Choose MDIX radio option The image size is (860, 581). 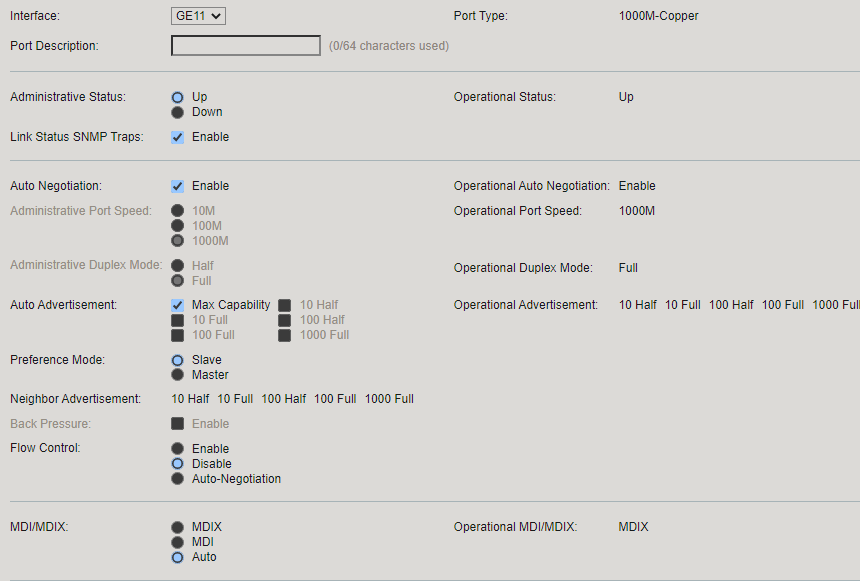point(177,527)
